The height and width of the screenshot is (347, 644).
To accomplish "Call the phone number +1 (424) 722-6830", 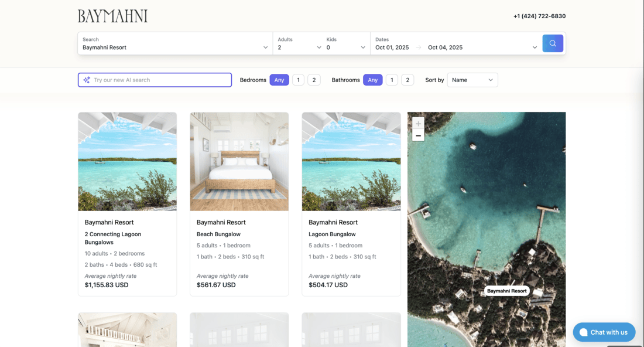I will pyautogui.click(x=539, y=16).
